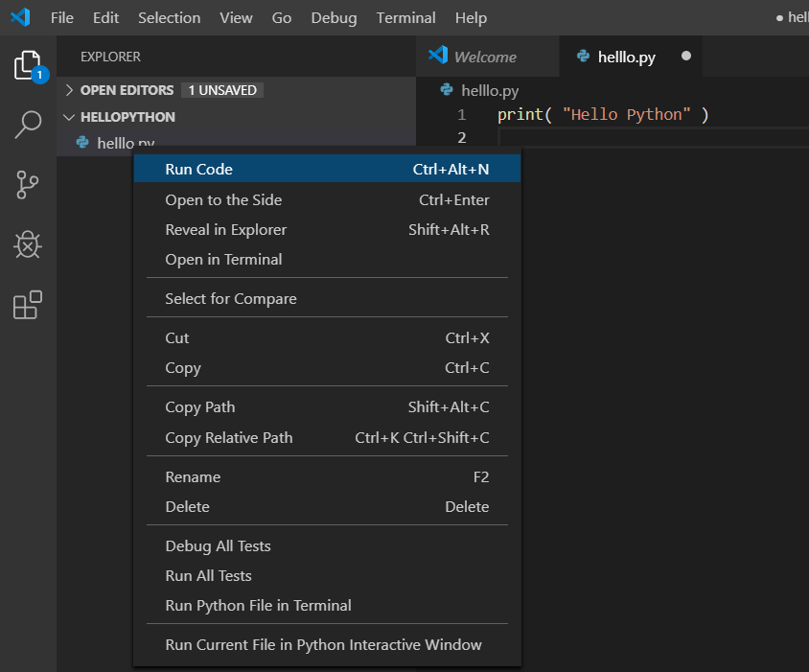Choose Delete from context menu
809x672 pixels.
[x=327, y=506]
